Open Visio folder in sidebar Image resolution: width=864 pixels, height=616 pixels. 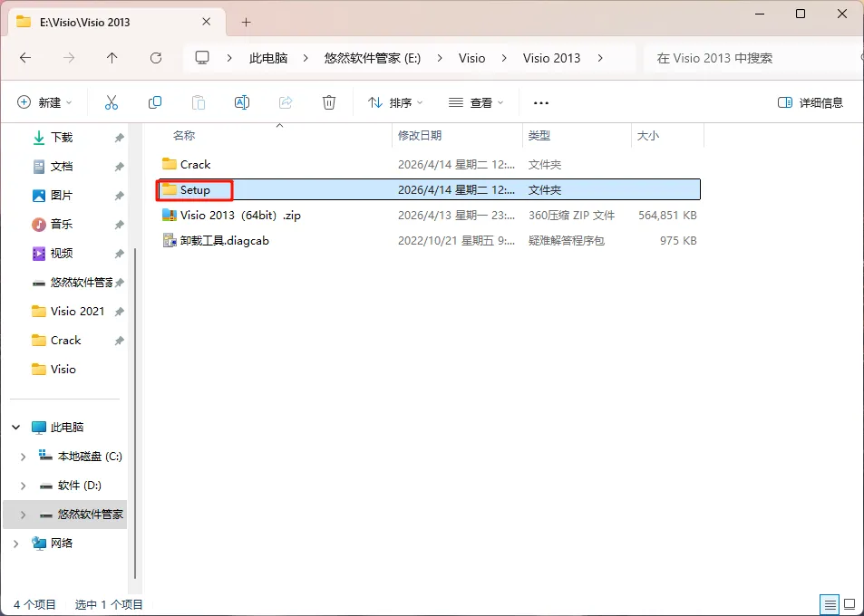63,370
